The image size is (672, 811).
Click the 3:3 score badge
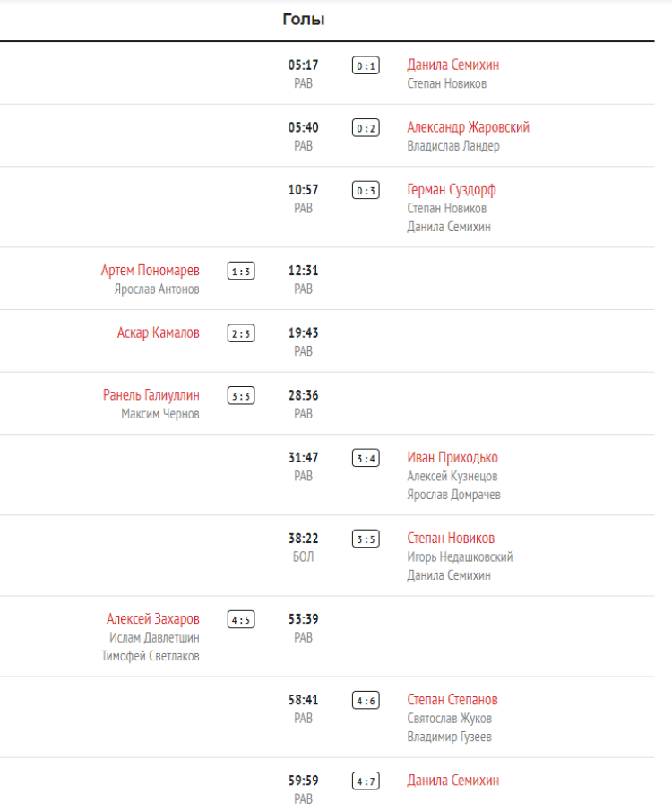pos(241,396)
